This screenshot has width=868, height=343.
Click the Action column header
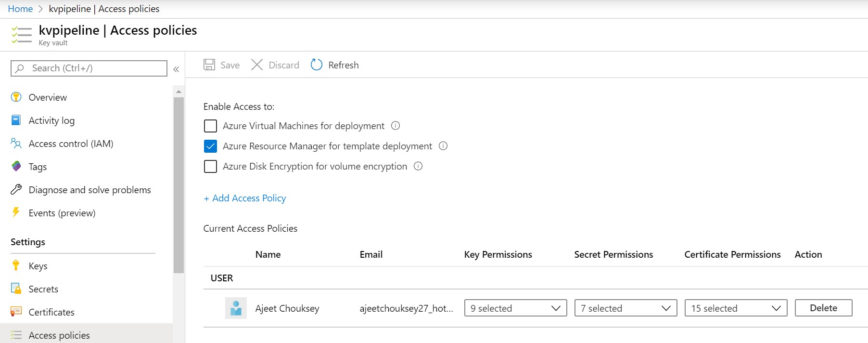pyautogui.click(x=808, y=254)
